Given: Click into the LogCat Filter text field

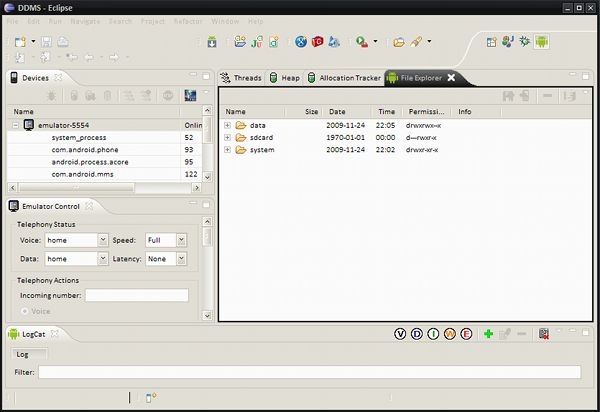Looking at the screenshot, I should [309, 372].
